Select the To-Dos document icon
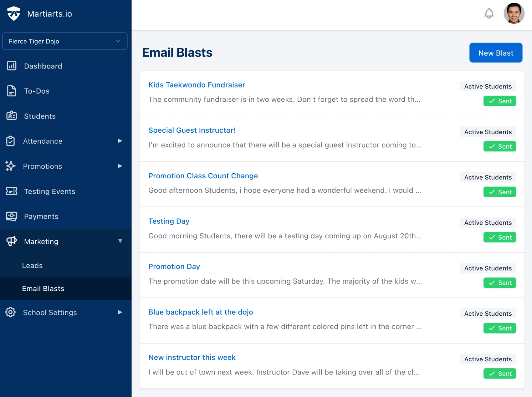Screen dimensions: 532x397 point(12,91)
